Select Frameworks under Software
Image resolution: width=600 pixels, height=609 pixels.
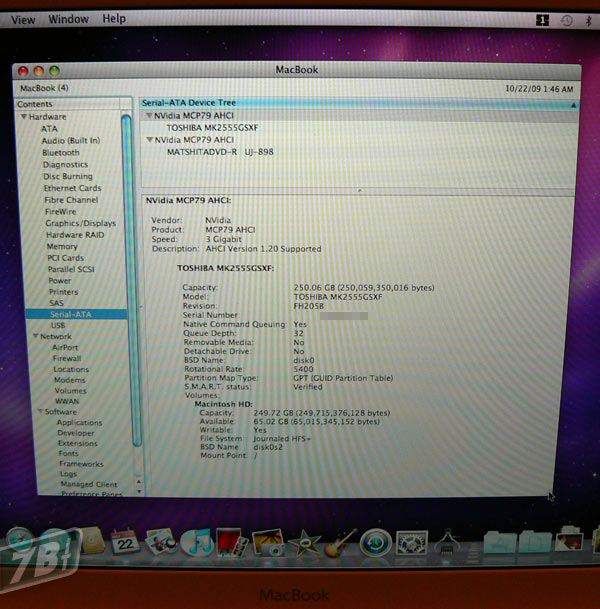[81, 464]
